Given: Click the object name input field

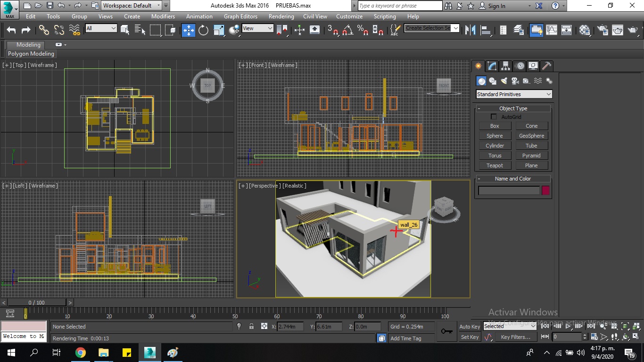Looking at the screenshot, I should [x=508, y=190].
